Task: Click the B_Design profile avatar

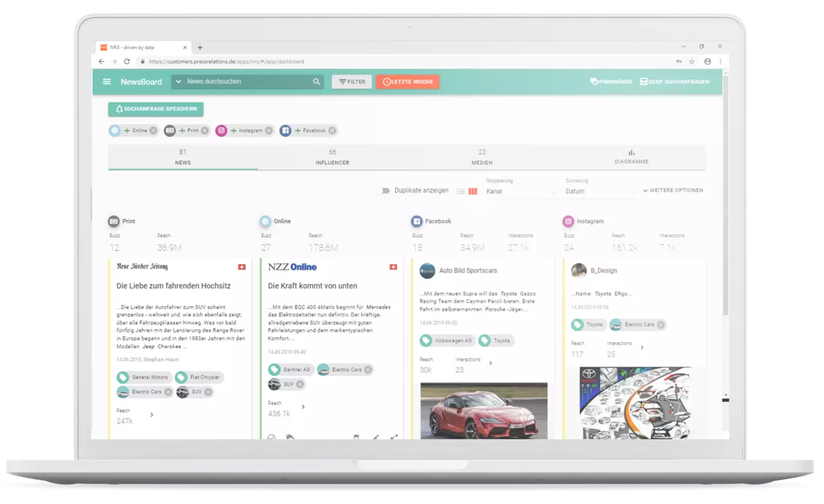Action: coord(579,271)
